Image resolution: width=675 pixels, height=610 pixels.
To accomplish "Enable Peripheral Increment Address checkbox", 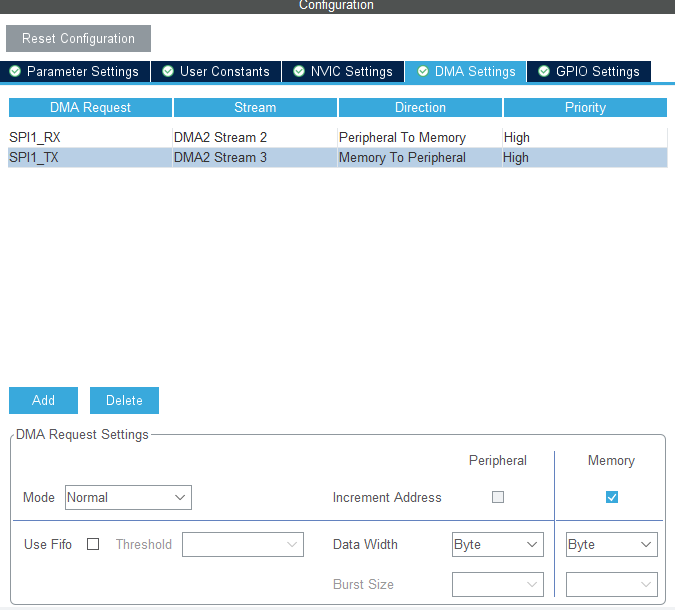I will click(498, 497).
